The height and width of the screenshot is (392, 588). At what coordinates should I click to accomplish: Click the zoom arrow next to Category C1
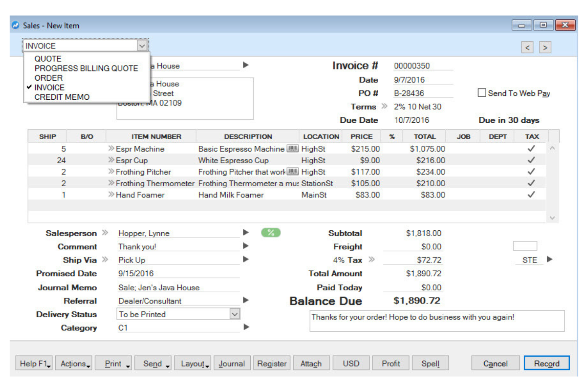coord(246,327)
